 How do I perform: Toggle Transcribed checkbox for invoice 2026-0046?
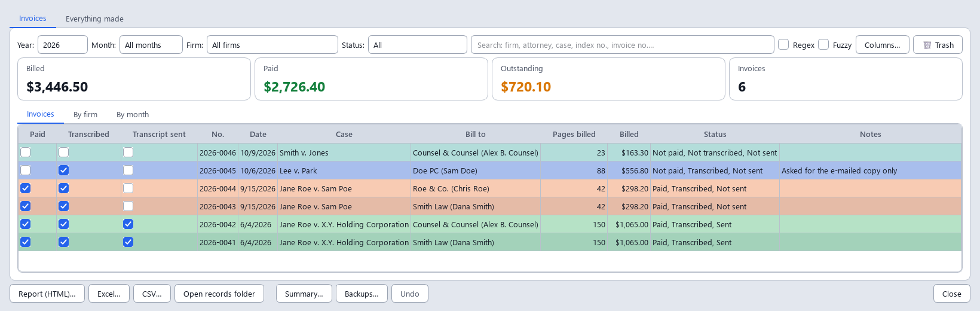63,153
